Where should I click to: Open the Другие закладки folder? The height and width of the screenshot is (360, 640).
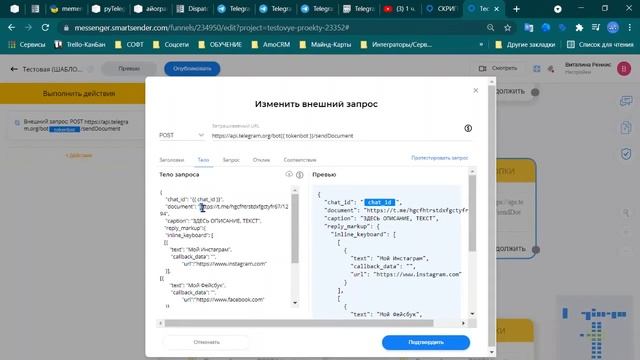(x=525, y=44)
